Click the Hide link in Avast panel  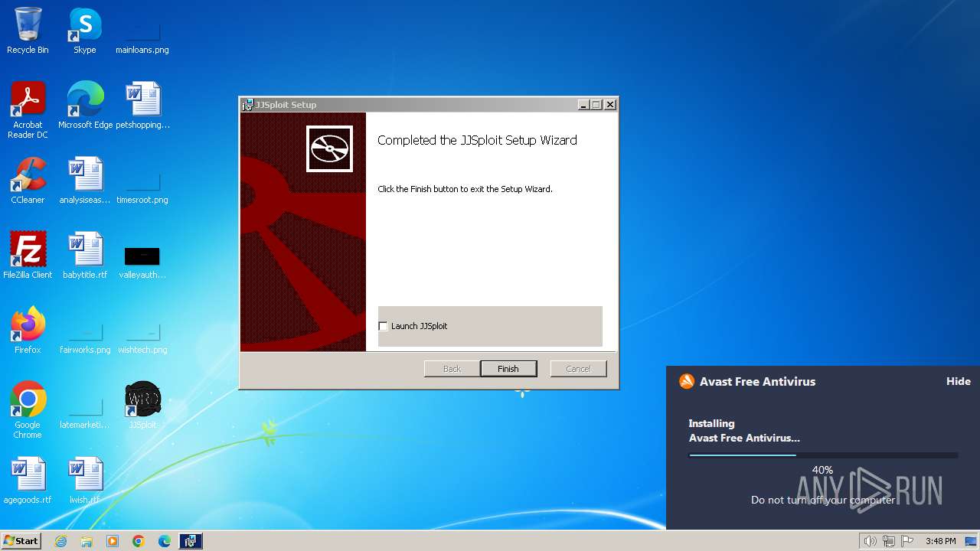pyautogui.click(x=959, y=381)
